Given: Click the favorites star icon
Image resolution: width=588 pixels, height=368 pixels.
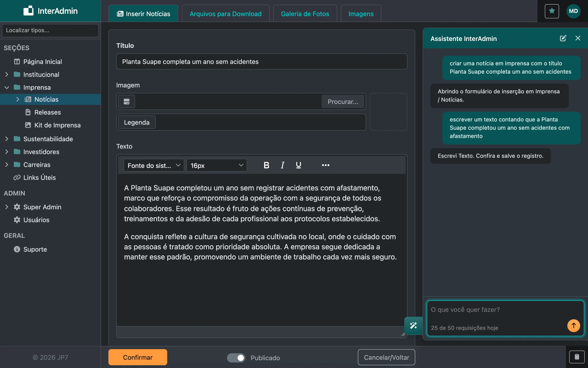Looking at the screenshot, I should click(x=552, y=11).
